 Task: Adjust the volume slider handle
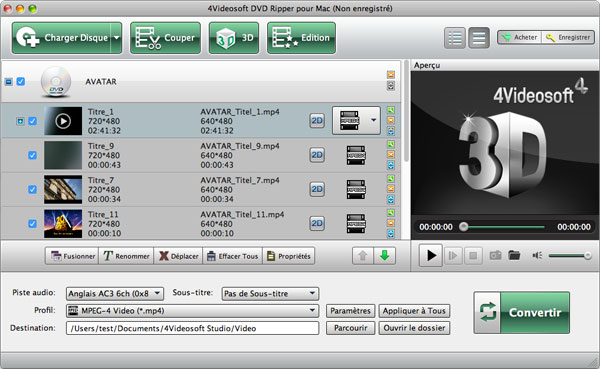587,255
